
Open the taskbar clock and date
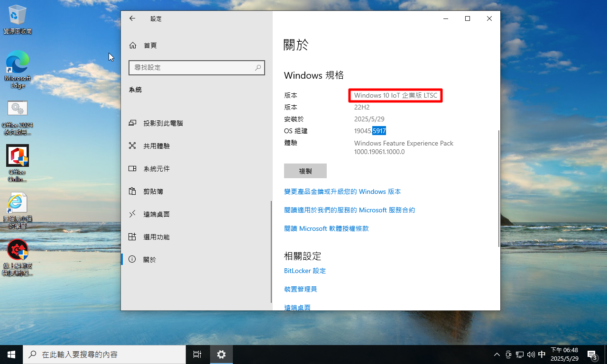point(564,355)
